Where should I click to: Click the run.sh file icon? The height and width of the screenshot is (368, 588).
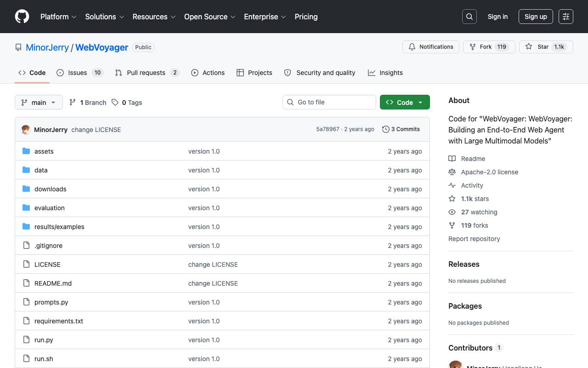26,359
